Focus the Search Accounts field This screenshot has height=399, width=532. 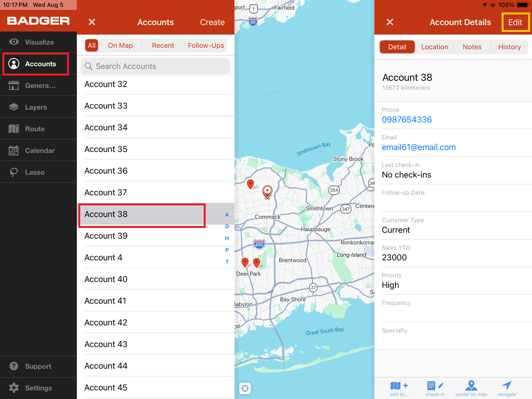(156, 66)
